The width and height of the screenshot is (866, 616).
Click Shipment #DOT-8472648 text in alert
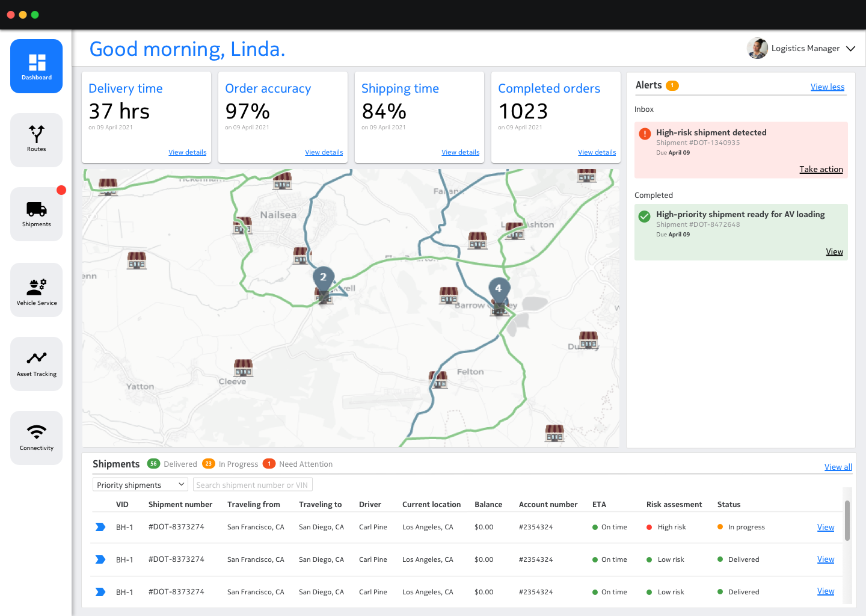click(698, 225)
